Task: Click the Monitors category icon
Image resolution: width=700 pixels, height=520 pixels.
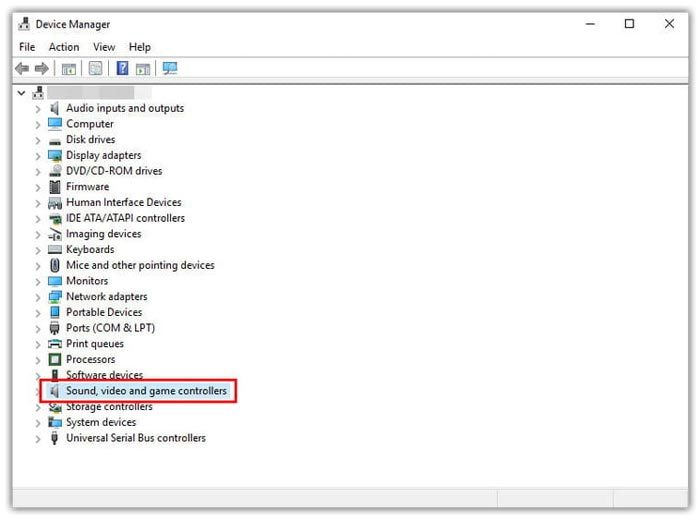Action: 54,281
